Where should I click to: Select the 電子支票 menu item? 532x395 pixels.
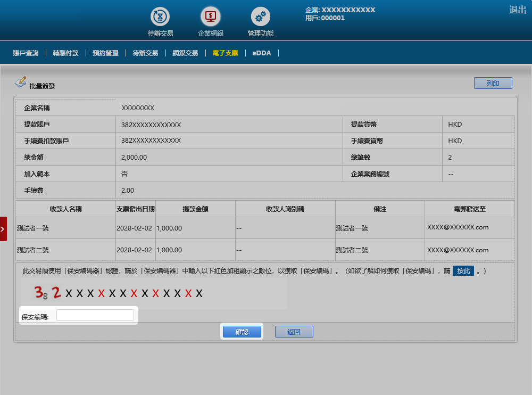(x=225, y=53)
